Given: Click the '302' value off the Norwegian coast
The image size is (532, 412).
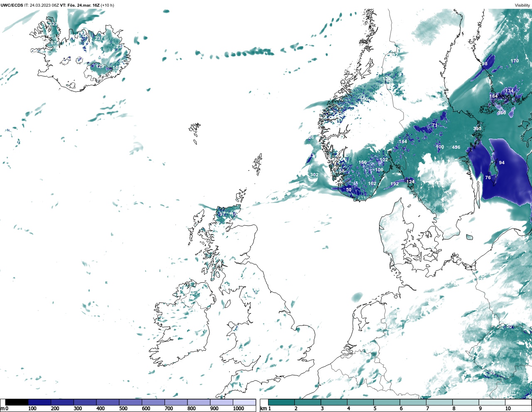Looking at the screenshot, I should [314, 175].
